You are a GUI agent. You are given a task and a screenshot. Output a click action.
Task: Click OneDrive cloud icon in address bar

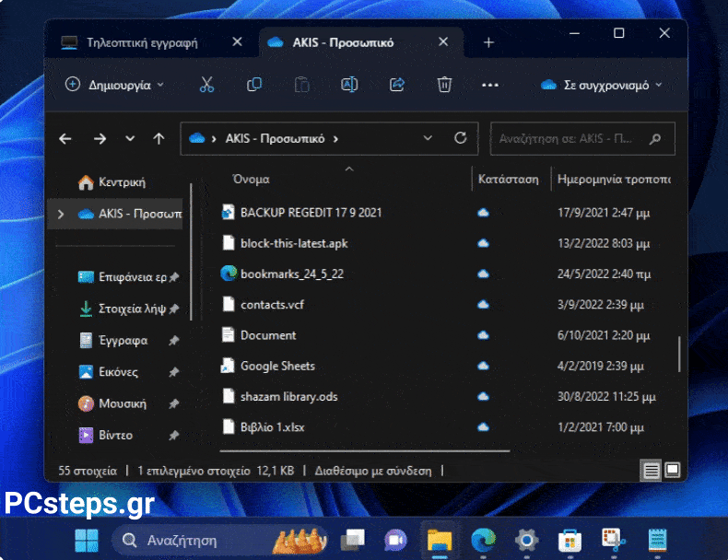coord(197,138)
